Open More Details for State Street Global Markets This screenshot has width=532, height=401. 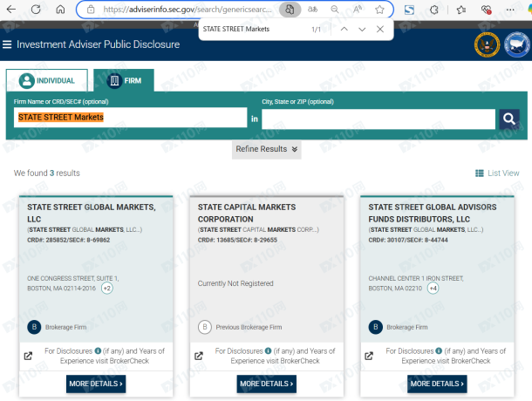click(x=96, y=384)
